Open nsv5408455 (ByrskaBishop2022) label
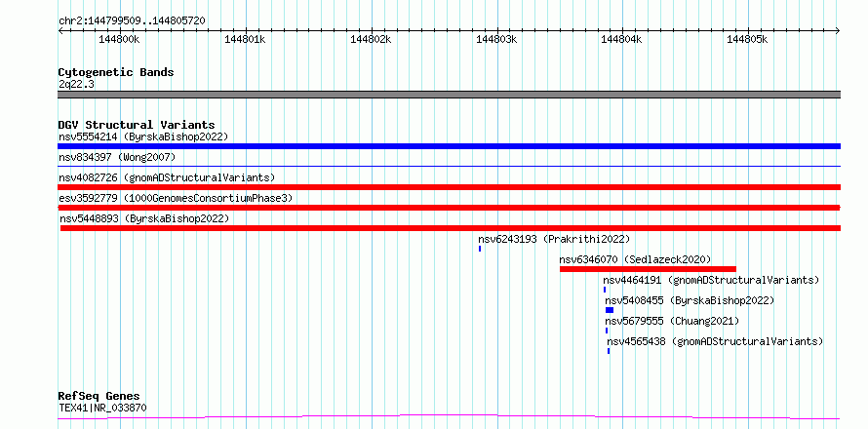The width and height of the screenshot is (868, 429). click(690, 300)
